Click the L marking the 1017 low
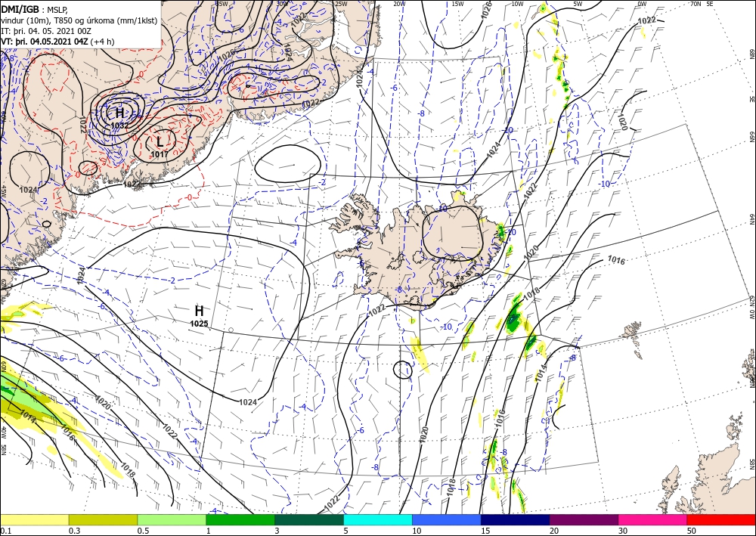This screenshot has height=536, width=756. coord(160,141)
